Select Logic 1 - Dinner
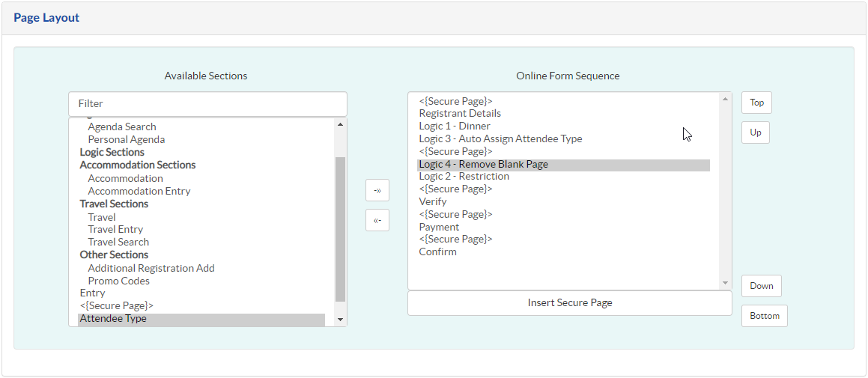Screen dimensions: 868x378 pos(454,126)
